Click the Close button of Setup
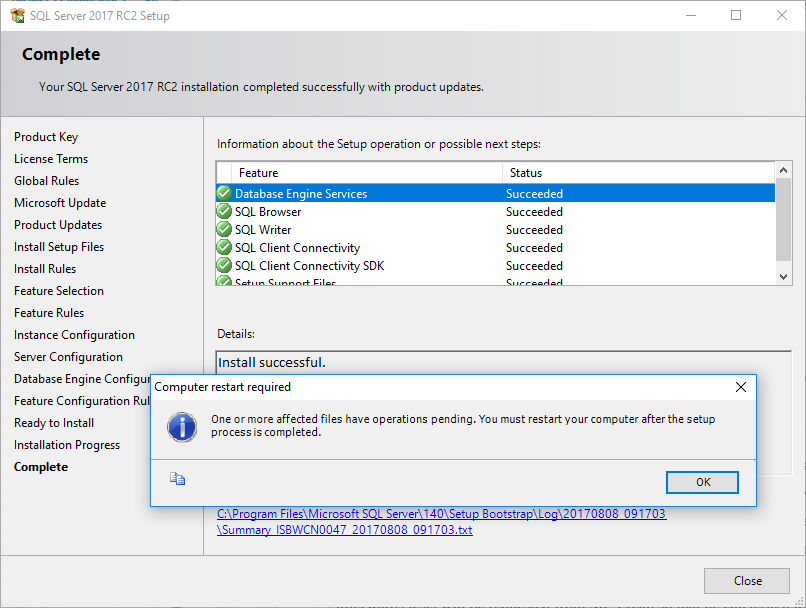Image resolution: width=806 pixels, height=608 pixels. [x=747, y=581]
